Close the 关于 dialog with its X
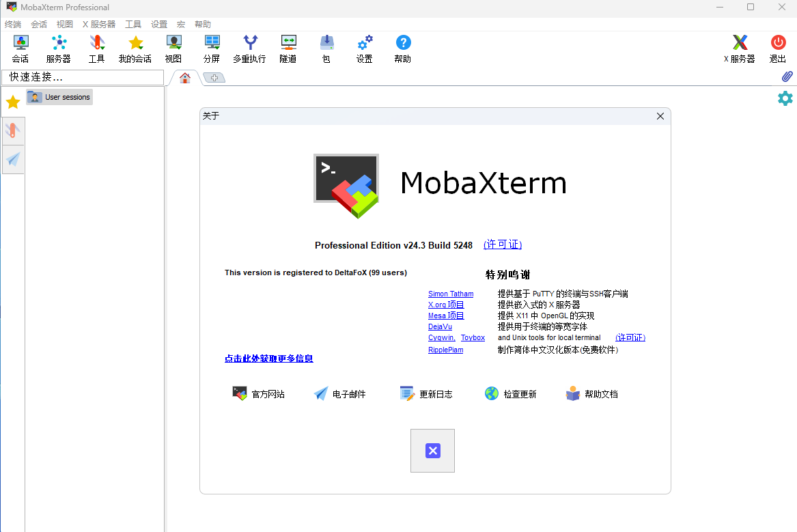This screenshot has height=532, width=797. [x=660, y=116]
